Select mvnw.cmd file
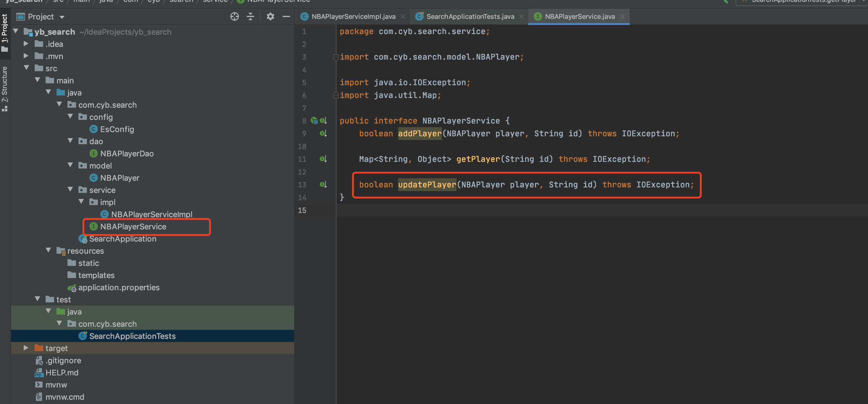Viewport: 868px width, 404px height. click(x=65, y=397)
